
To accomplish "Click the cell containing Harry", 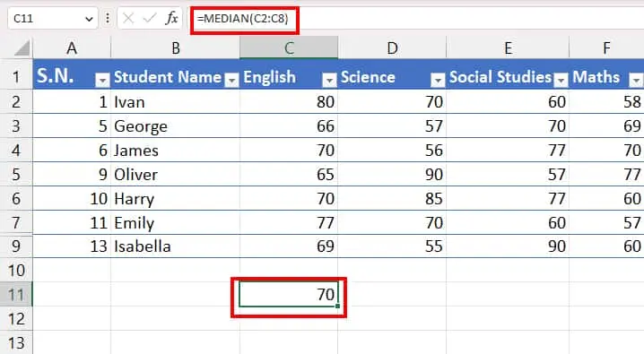I will (176, 199).
